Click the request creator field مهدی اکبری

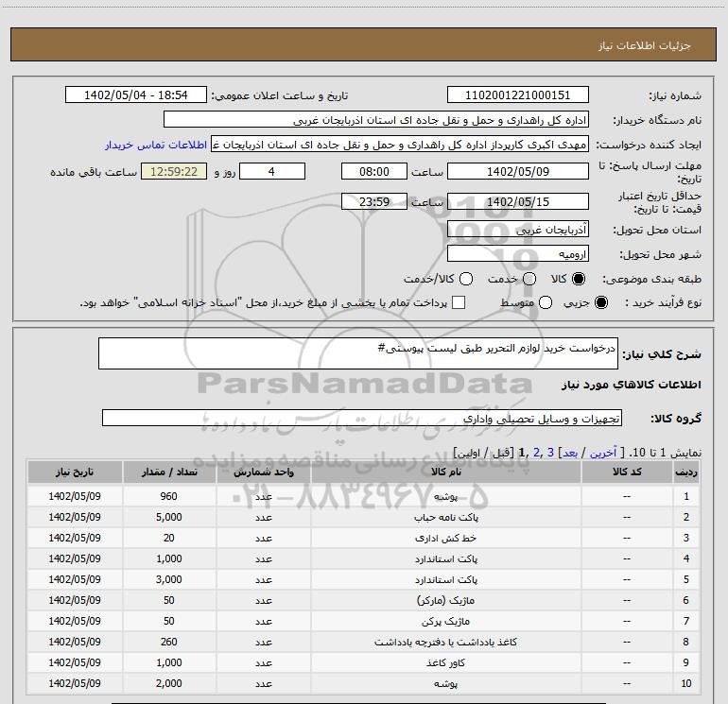[400, 145]
